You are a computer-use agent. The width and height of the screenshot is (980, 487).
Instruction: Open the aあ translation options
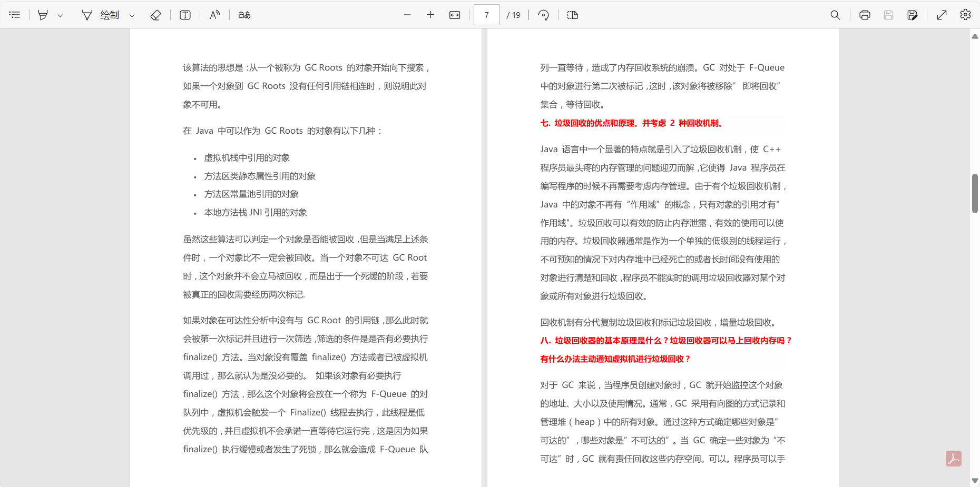click(243, 15)
